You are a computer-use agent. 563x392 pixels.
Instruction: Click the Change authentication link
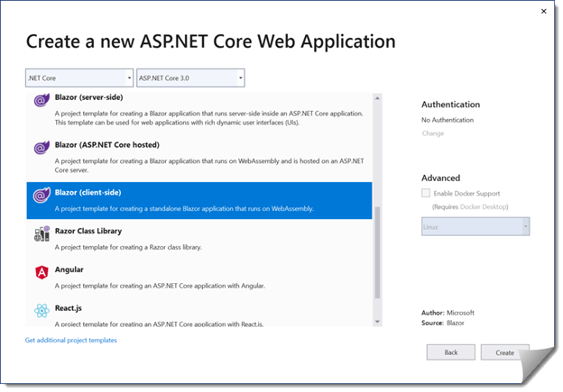pos(433,133)
